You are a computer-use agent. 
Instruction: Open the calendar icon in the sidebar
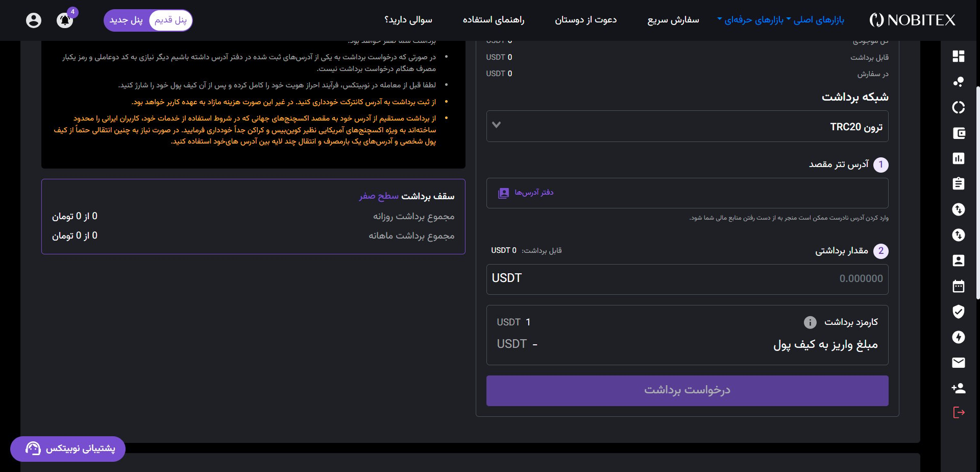tap(959, 286)
